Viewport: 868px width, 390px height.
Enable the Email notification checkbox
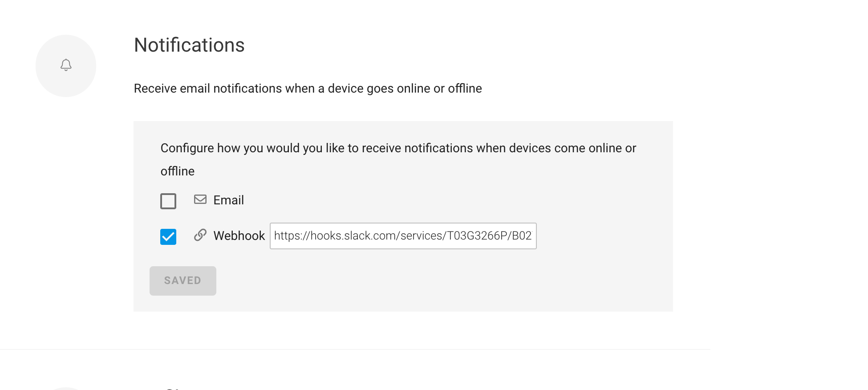(x=168, y=201)
